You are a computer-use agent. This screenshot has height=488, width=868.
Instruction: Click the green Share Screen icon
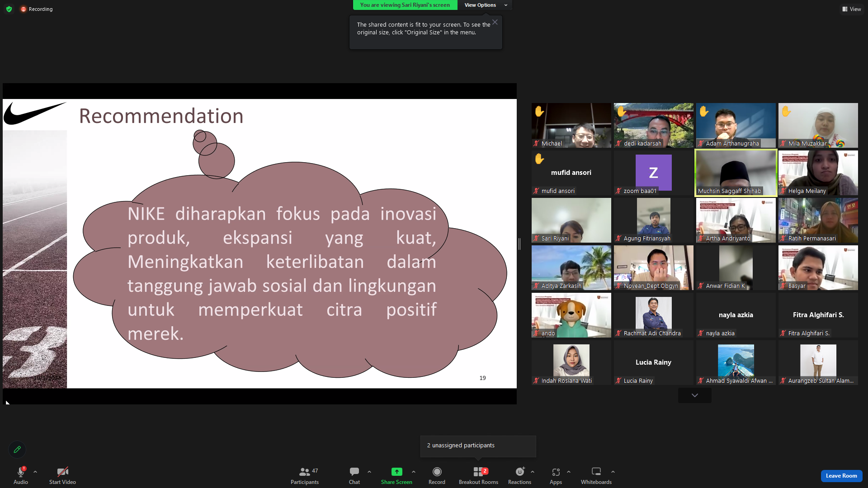point(396,472)
